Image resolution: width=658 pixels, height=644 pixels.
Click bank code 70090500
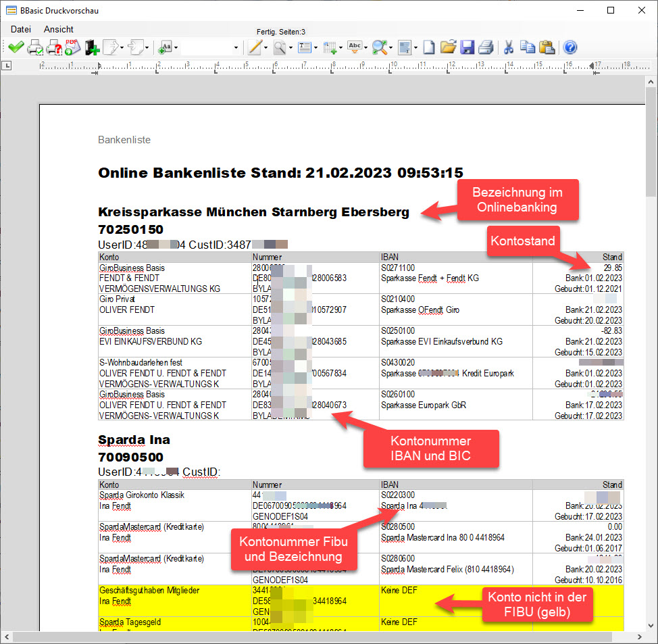click(130, 457)
